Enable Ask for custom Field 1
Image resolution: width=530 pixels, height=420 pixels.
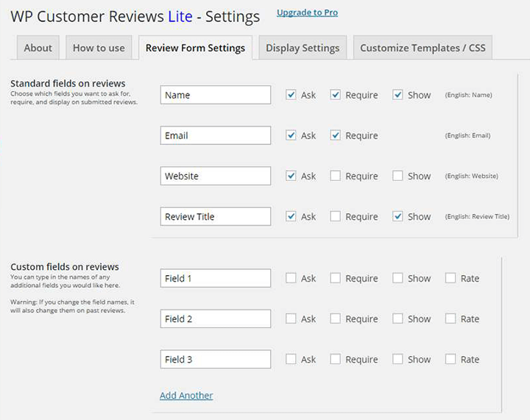pos(291,278)
